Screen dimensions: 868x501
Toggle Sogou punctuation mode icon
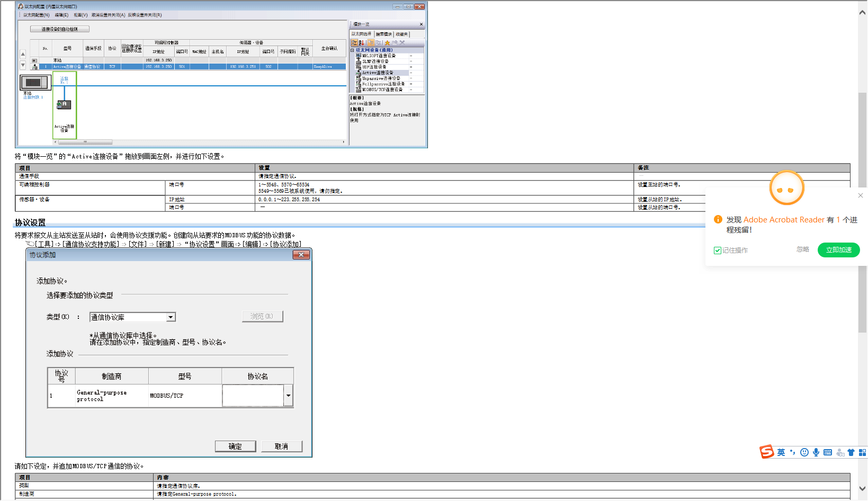(793, 452)
